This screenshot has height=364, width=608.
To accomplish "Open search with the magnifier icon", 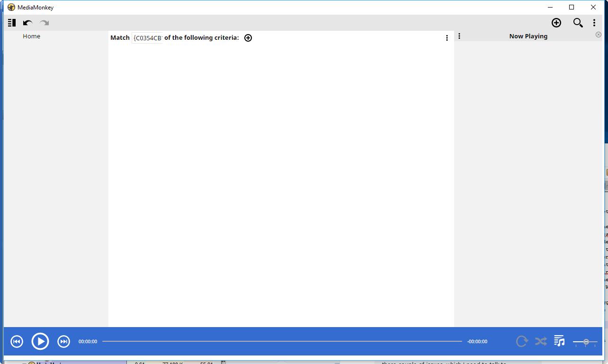I will tap(578, 23).
